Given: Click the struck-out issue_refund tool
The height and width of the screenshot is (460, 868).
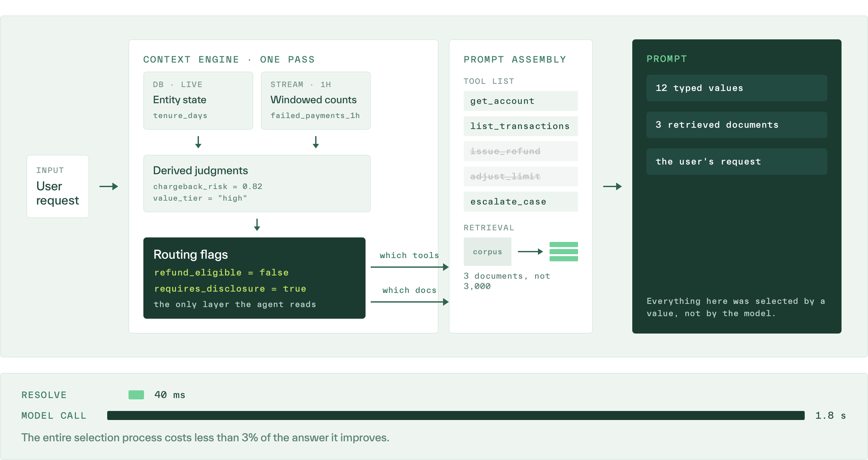Looking at the screenshot, I should coord(521,151).
